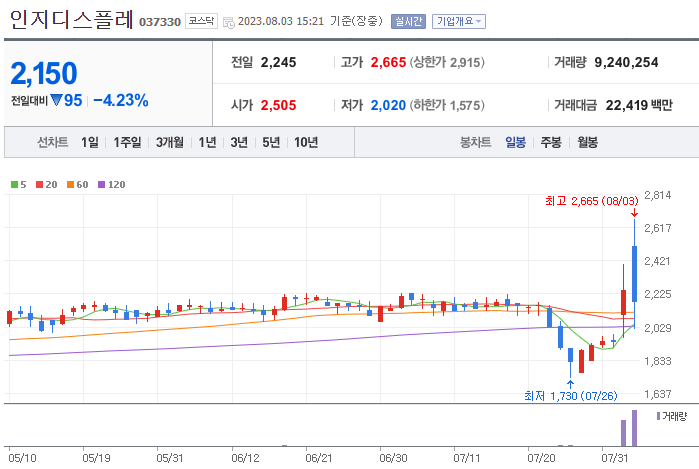Click the stock code 037330
Screen dimensions: 699x469
tap(160, 22)
